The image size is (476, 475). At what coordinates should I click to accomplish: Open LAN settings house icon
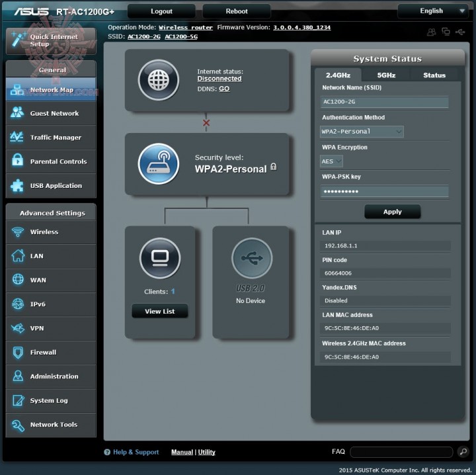click(x=18, y=255)
